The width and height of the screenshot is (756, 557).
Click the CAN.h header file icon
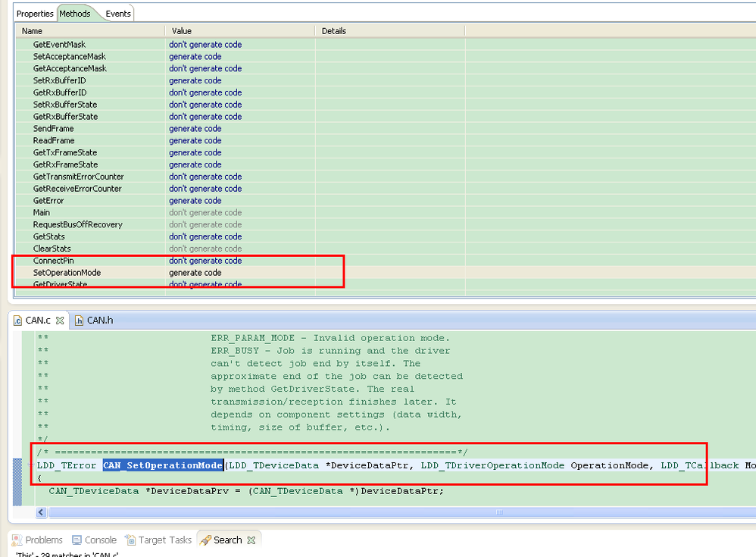(x=79, y=321)
